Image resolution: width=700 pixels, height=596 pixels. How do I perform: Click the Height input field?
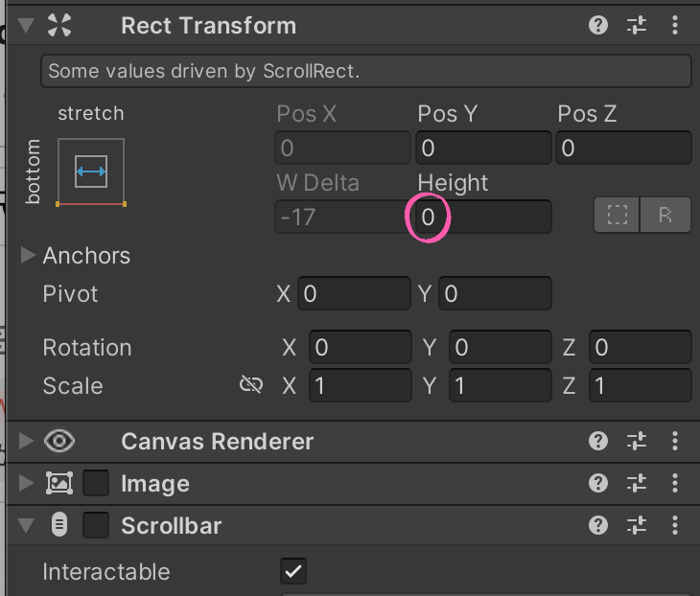[483, 217]
